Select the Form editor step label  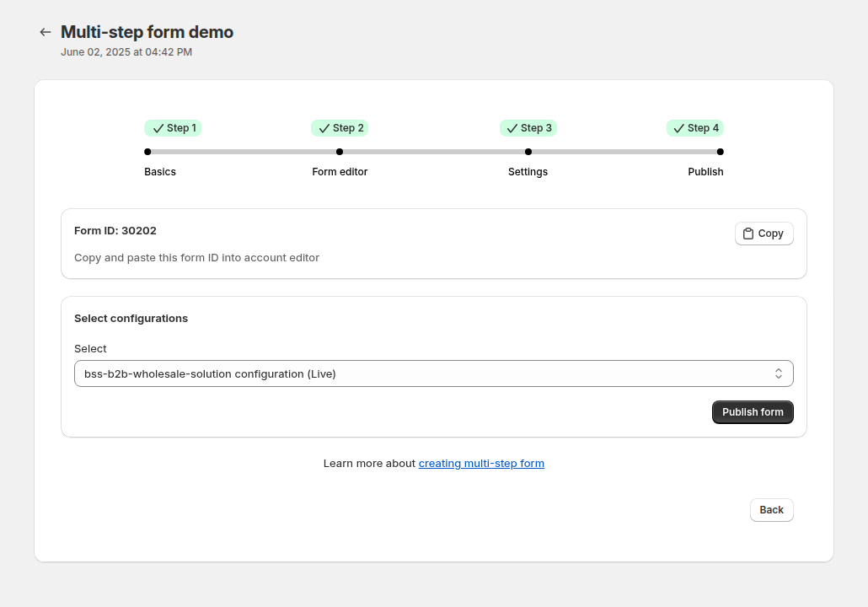[340, 172]
